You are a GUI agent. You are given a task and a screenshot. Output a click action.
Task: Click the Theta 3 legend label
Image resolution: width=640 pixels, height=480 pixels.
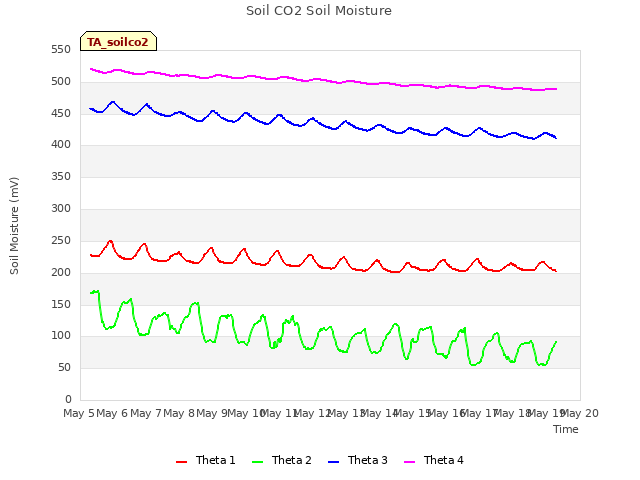coord(367,460)
